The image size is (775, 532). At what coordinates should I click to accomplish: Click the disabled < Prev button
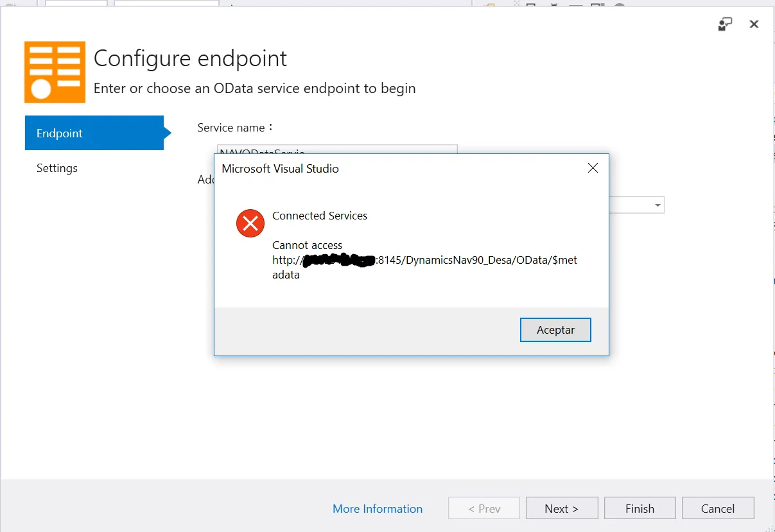(x=484, y=508)
